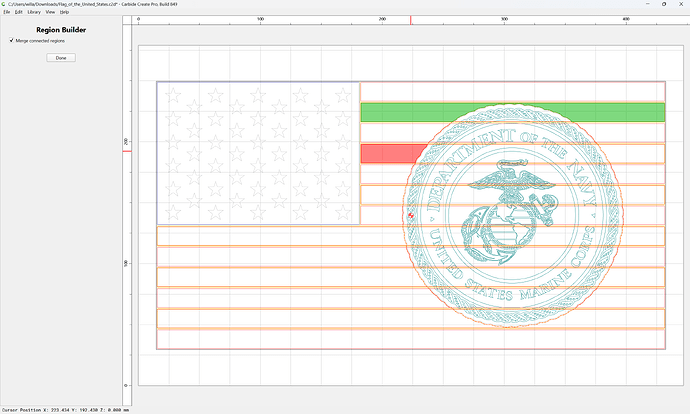Click the Region Builder panel heading
The image size is (690, 414).
pyautogui.click(x=61, y=30)
